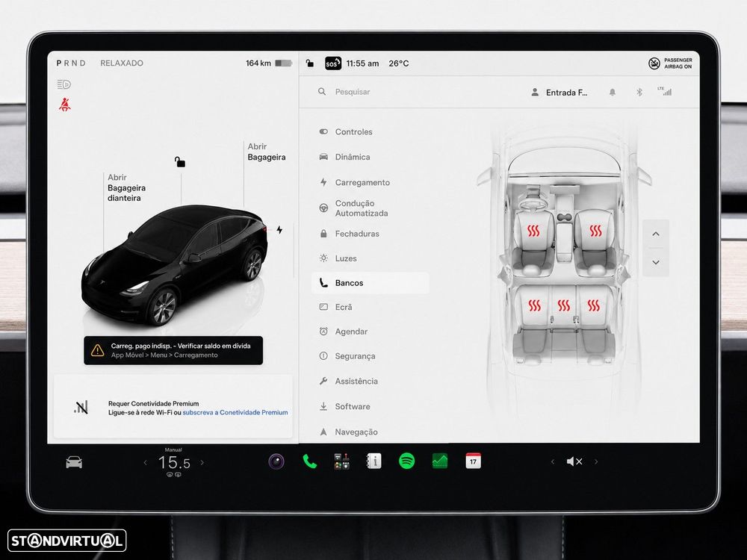Follow subscreva a Conetividade Premium link
Viewport: 747px width, 560px height.
click(235, 412)
